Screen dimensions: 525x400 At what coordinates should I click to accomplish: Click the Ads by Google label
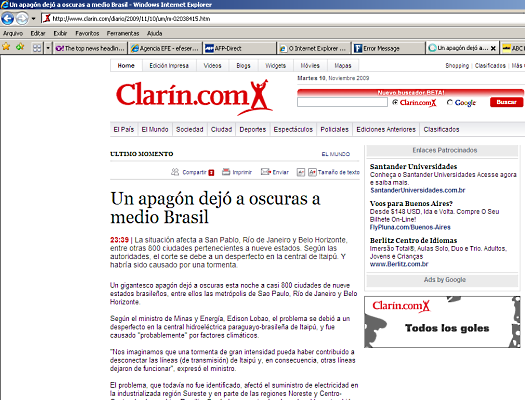point(445,280)
